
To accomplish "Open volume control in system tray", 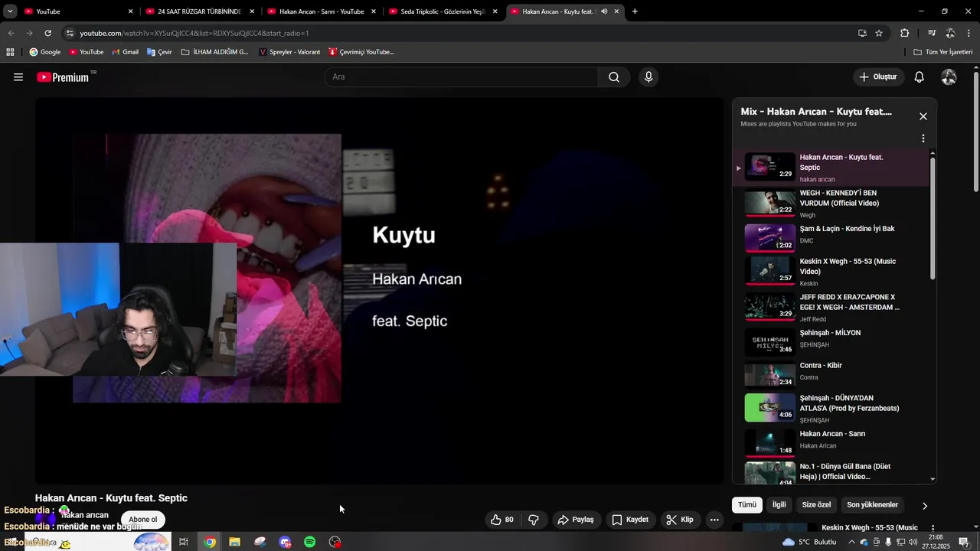I will tap(913, 542).
